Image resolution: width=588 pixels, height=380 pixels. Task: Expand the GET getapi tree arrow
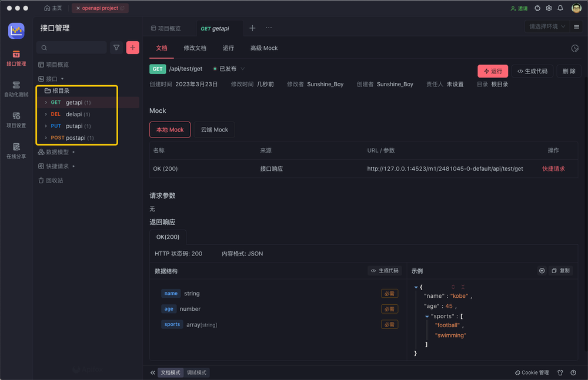click(x=46, y=102)
